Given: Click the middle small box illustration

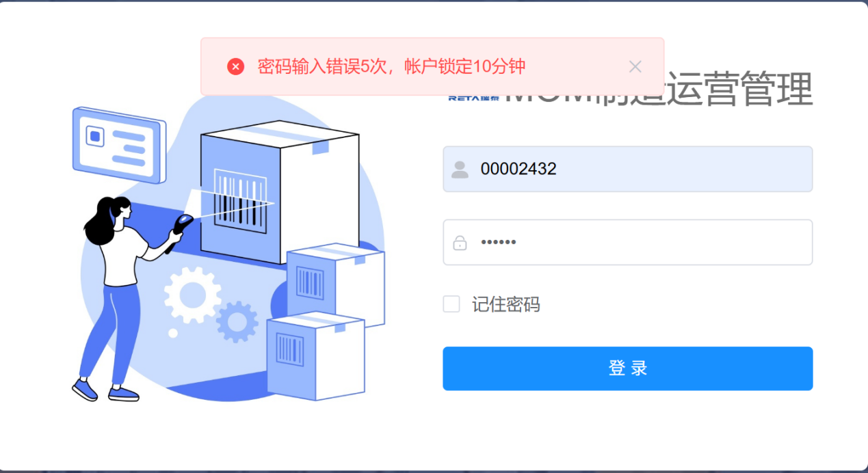Looking at the screenshot, I should [x=336, y=282].
